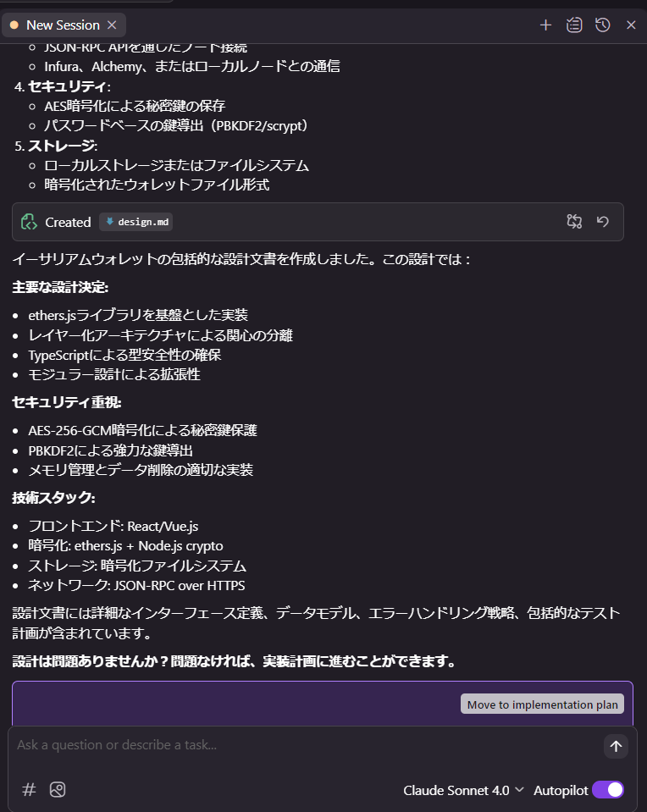Add context with the hash icon
Viewport: 647px width, 812px height.
pos(29,790)
